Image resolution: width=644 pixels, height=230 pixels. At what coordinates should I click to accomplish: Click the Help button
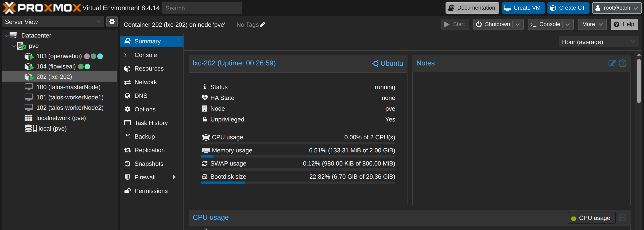(624, 24)
